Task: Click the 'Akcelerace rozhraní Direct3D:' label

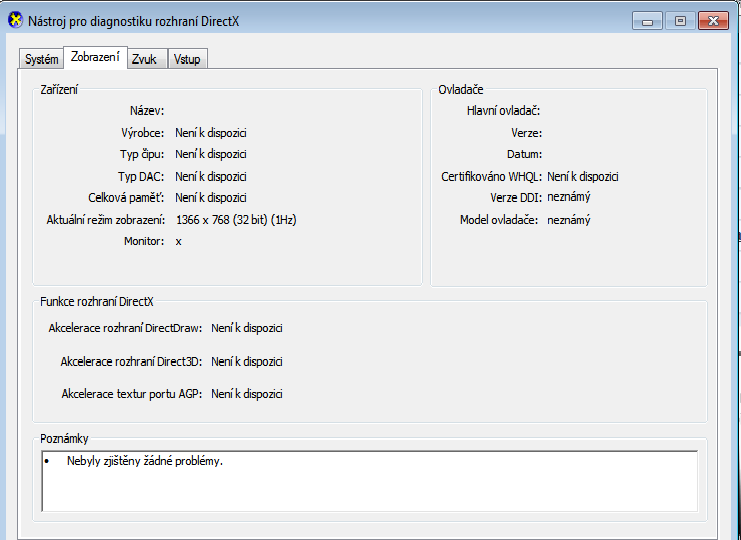Action: click(x=131, y=361)
